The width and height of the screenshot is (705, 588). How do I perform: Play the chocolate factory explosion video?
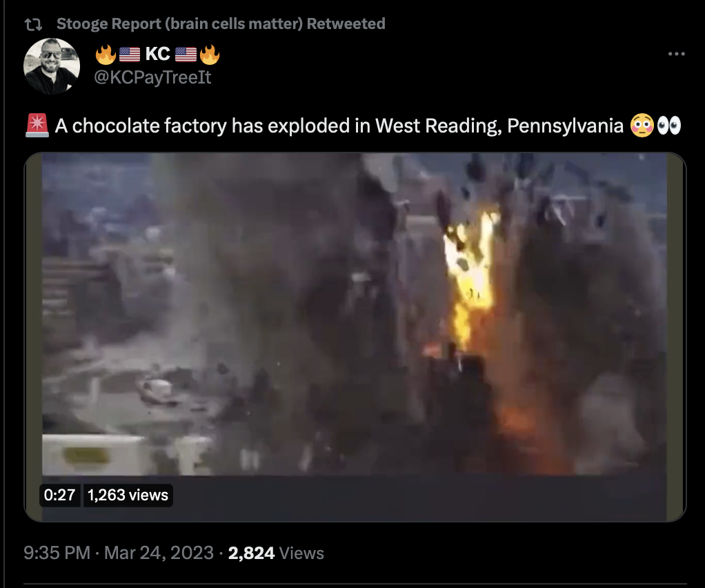355,337
